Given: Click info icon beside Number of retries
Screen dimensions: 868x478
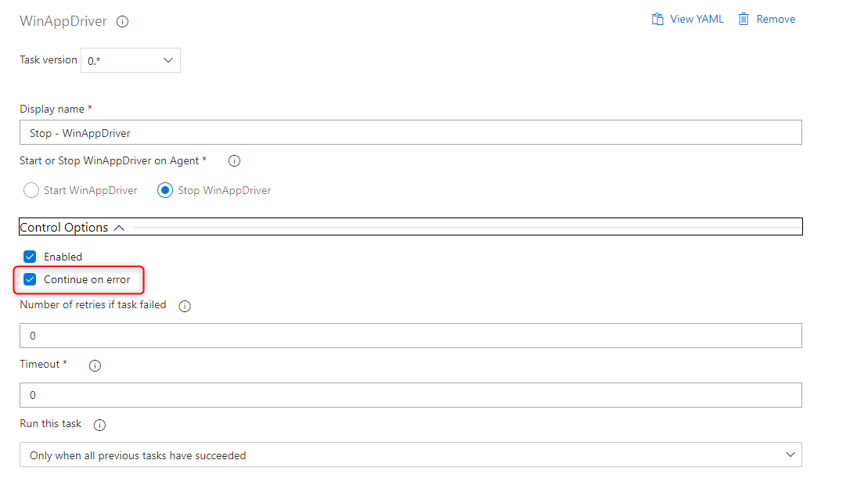Looking at the screenshot, I should coord(184,306).
